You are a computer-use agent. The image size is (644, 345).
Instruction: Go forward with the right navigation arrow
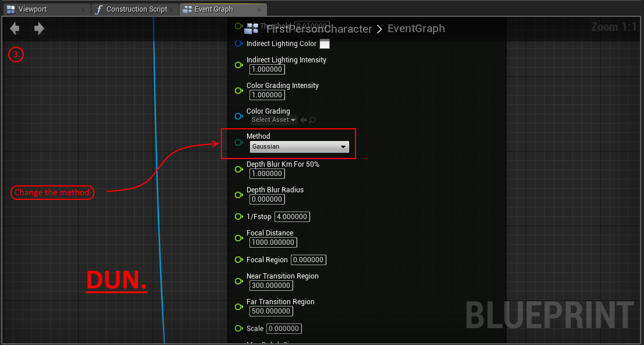(x=39, y=29)
